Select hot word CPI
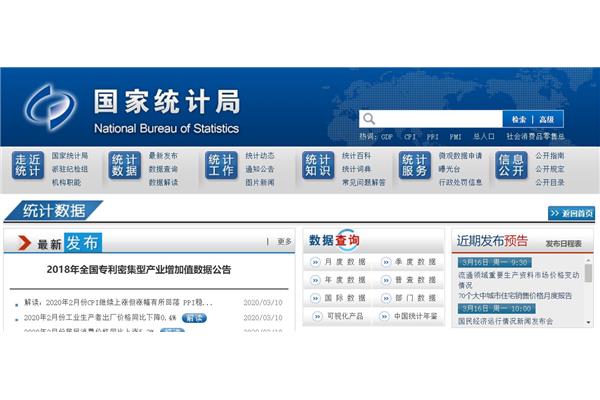Image resolution: width=600 pixels, height=400 pixels. point(410,137)
